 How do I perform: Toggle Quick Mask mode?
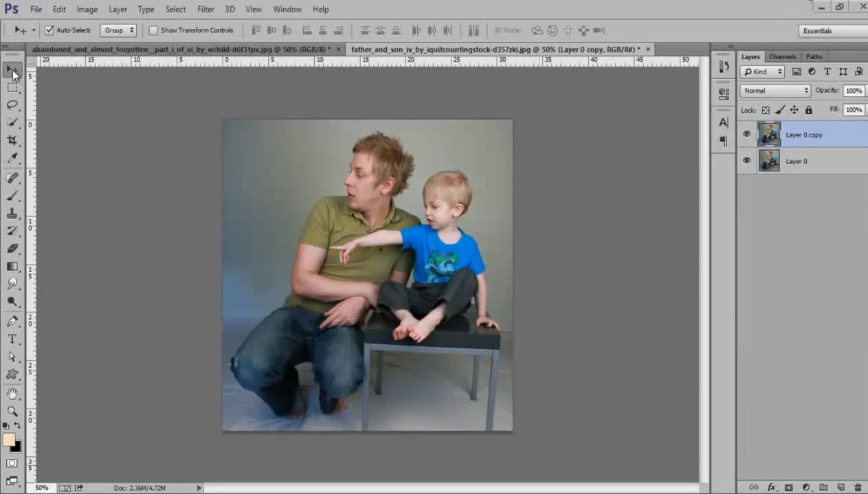tap(12, 464)
